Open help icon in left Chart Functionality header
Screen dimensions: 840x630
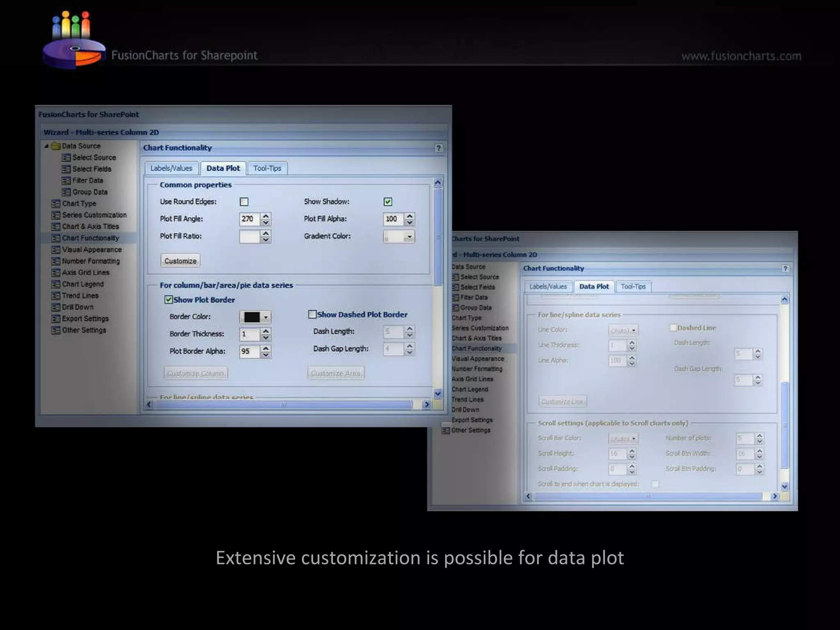(x=438, y=148)
